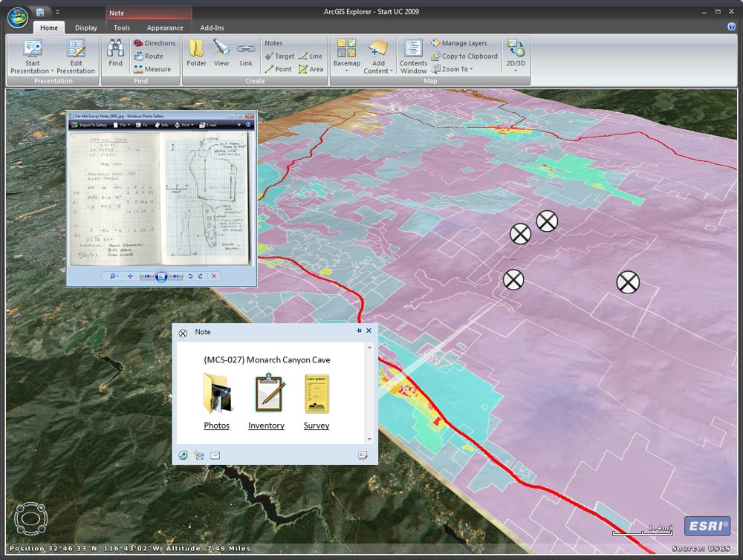
Task: Go to previous photo in Photo Gallery
Action: point(147,276)
